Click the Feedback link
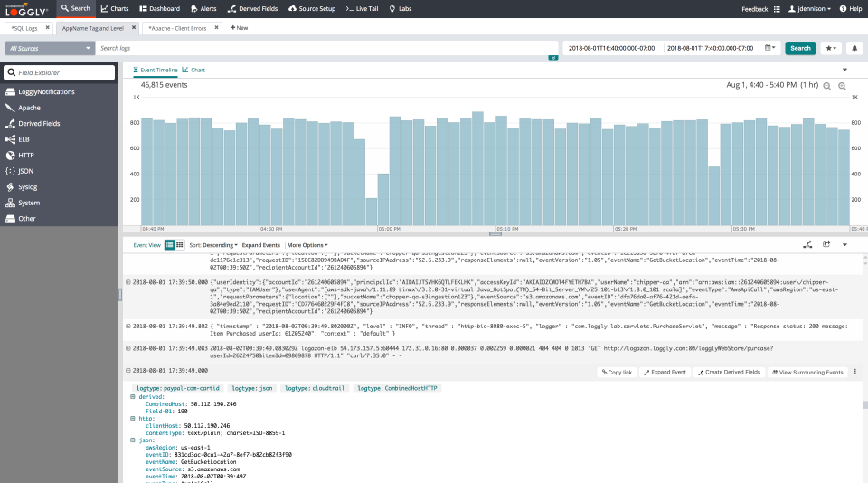The image size is (868, 483). [754, 9]
